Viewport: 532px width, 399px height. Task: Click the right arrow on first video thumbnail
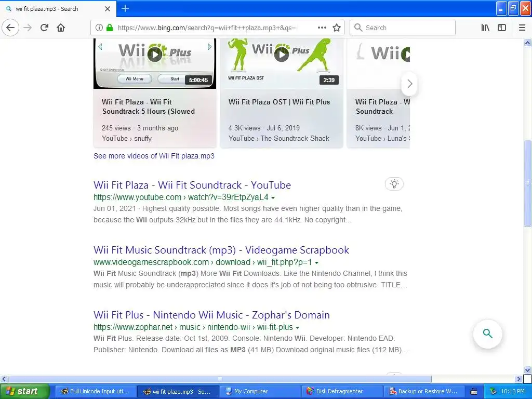[x=209, y=46]
